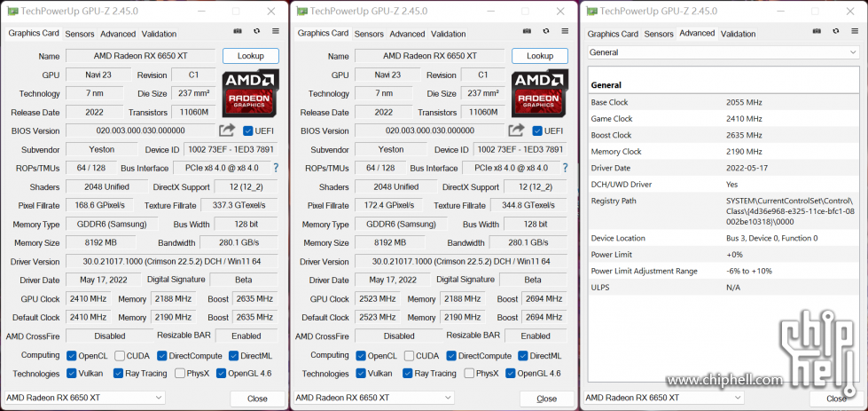Toggle OpenCL checkbox in left window
Viewport: 868px width, 411px height.
(72, 356)
